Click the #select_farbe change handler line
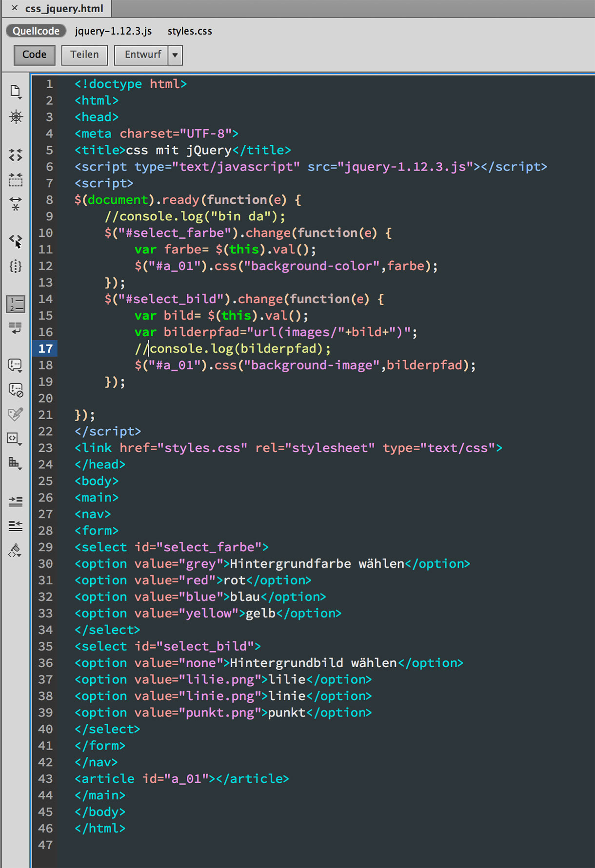 pos(248,233)
